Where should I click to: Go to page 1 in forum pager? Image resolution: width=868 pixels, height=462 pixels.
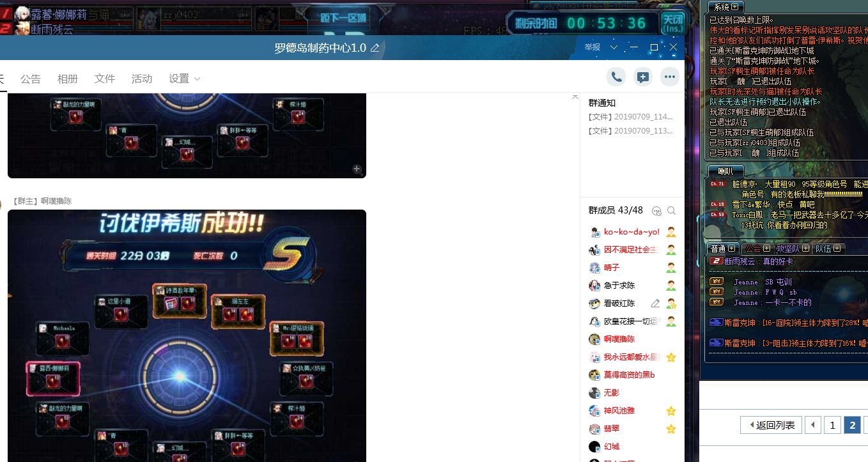pos(832,425)
